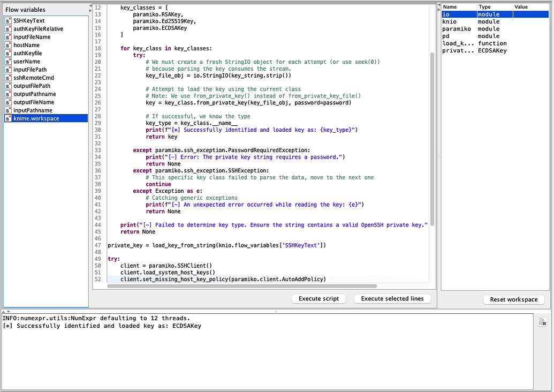Click the string icon beside inputFileName
The height and width of the screenshot is (392, 554).
(8, 37)
